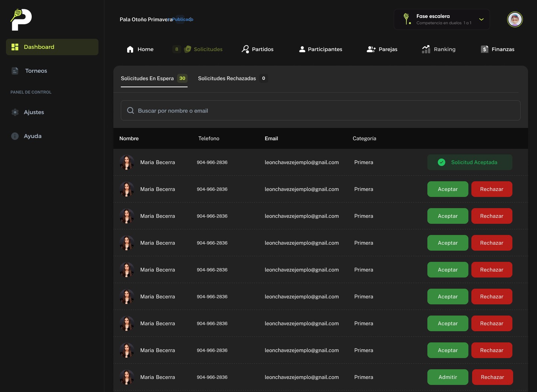537x392 pixels.
Task: Click the Torneos document icon
Action: click(x=15, y=71)
